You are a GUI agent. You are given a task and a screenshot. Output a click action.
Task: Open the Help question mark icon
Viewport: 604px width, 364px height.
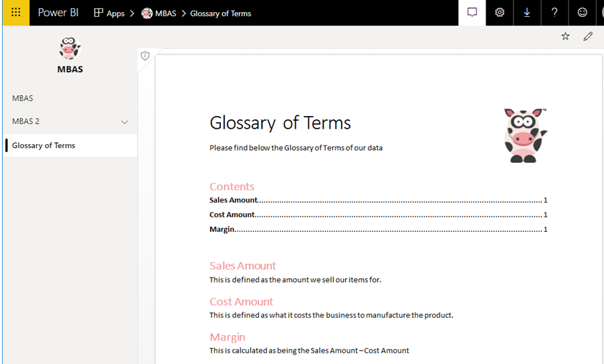click(555, 13)
